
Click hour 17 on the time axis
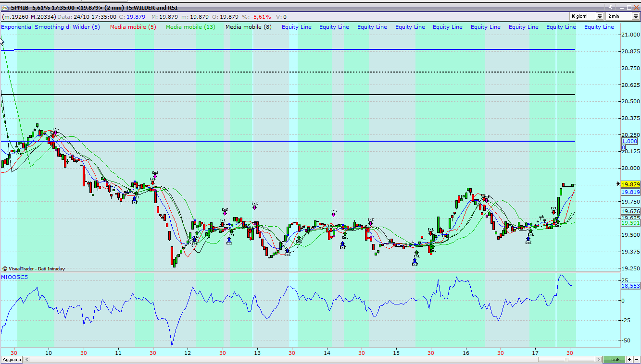pos(535,352)
